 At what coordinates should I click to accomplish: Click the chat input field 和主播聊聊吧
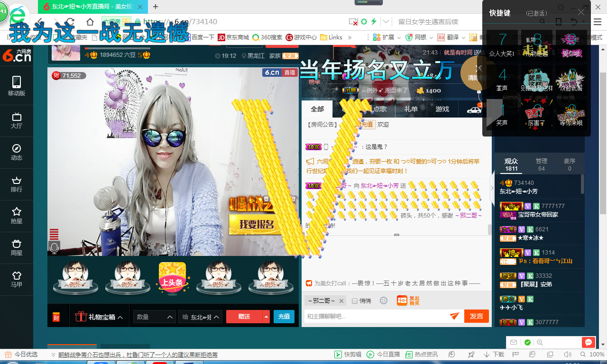coord(377,316)
